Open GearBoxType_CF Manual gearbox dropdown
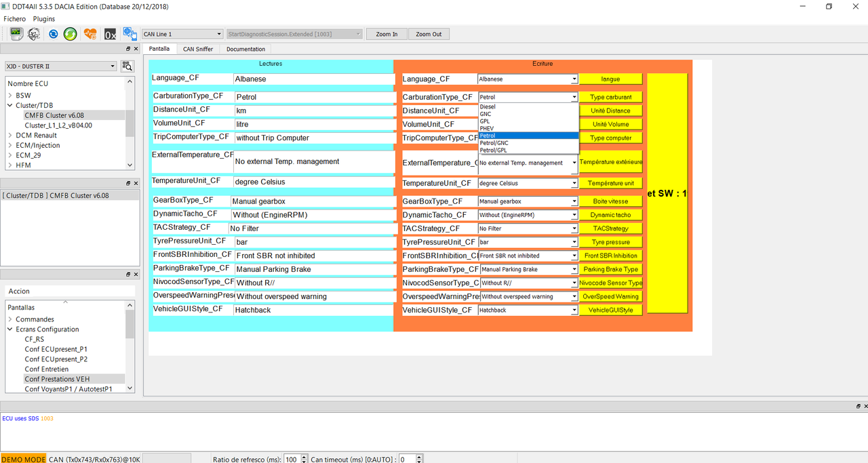The height and width of the screenshot is (463, 868). tap(528, 201)
